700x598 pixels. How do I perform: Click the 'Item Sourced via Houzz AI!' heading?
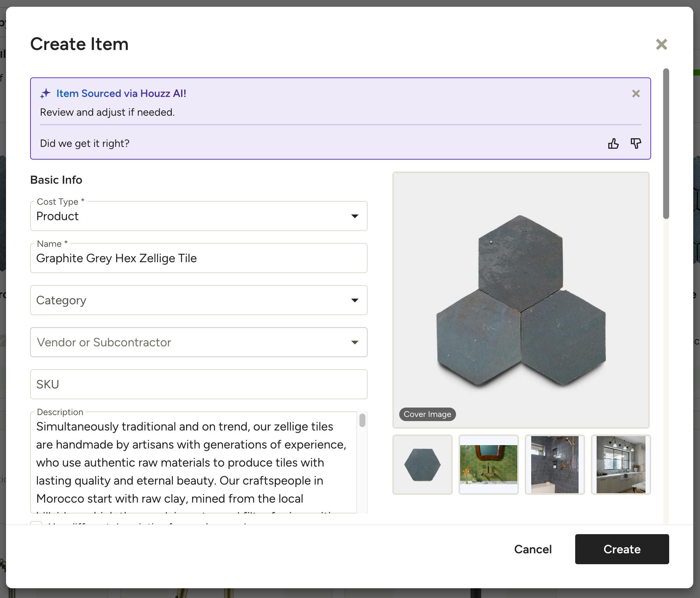(121, 94)
